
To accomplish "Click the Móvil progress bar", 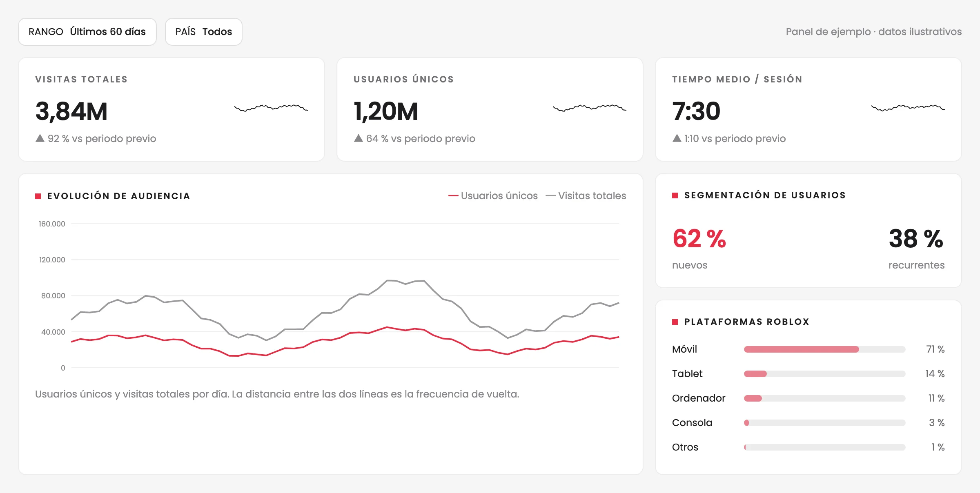I will point(825,349).
